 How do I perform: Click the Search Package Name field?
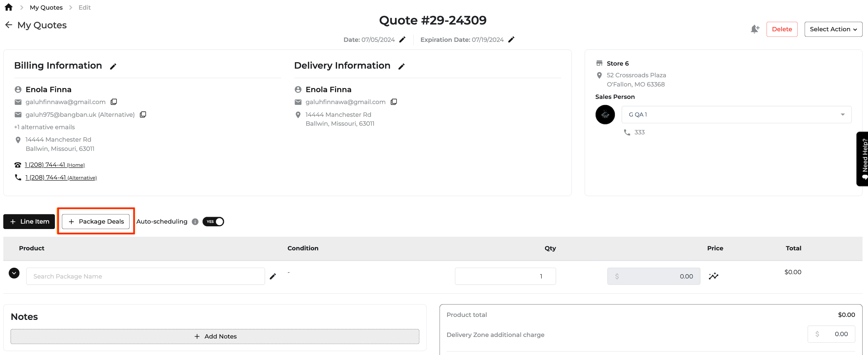146,276
